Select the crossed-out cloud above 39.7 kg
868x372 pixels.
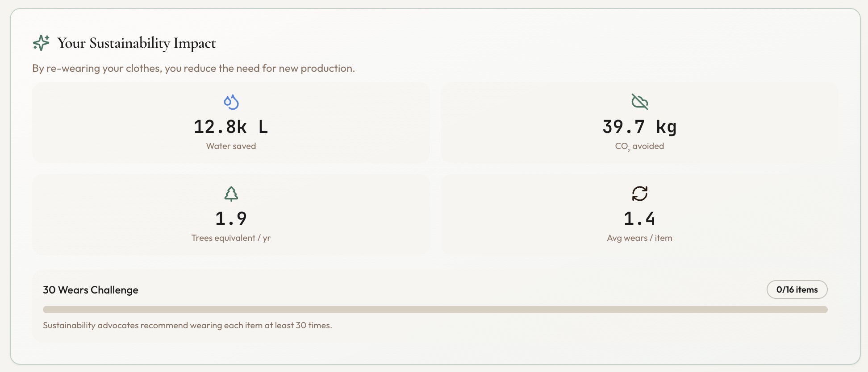pyautogui.click(x=639, y=102)
